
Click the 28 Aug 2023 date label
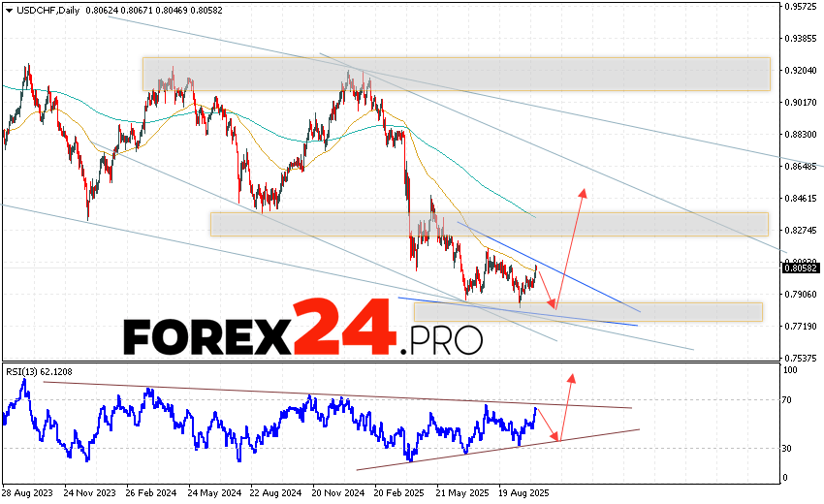(28, 492)
